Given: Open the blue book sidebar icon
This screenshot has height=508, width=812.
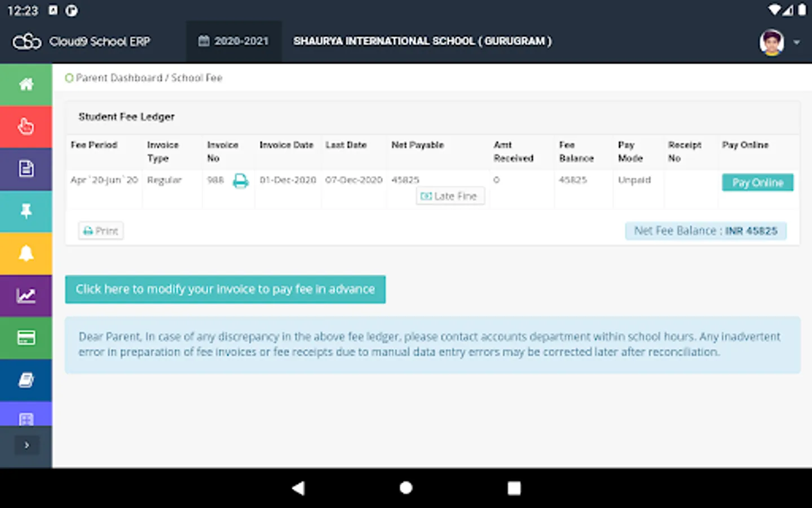Looking at the screenshot, I should pyautogui.click(x=26, y=380).
